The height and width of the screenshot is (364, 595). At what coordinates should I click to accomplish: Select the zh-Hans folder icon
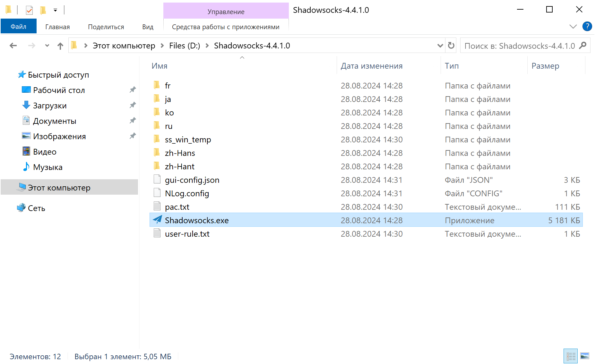157,152
